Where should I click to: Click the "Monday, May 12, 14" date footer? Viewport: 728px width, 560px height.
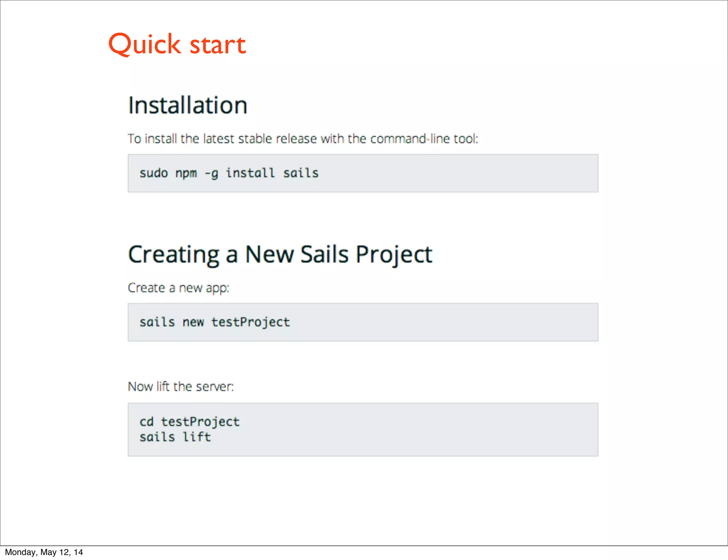click(x=44, y=552)
